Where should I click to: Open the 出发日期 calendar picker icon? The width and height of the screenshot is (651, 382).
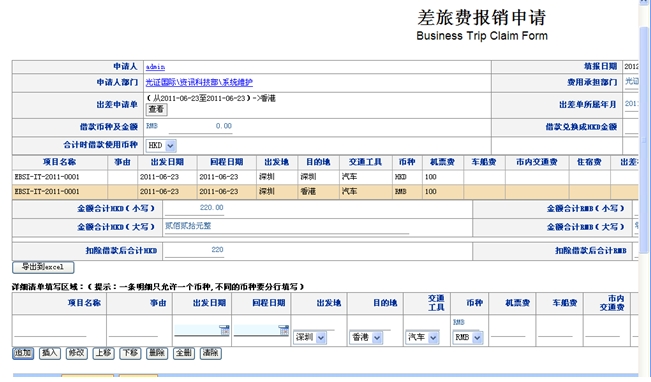click(224, 330)
